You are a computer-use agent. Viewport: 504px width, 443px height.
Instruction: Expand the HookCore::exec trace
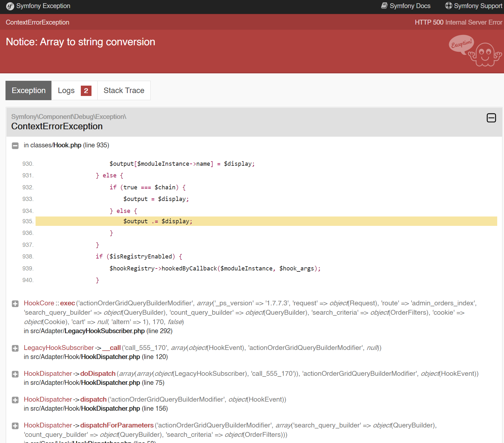click(15, 304)
